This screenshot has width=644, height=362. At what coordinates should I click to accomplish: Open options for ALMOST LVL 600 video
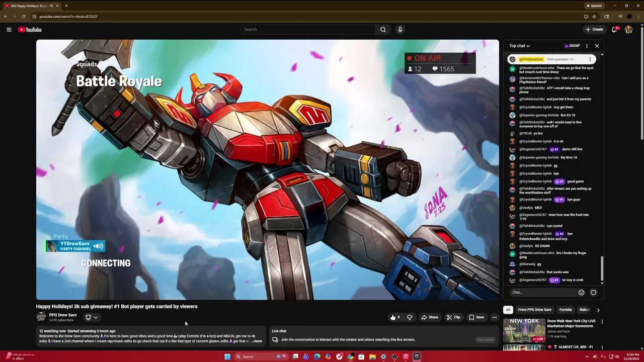tap(602, 347)
